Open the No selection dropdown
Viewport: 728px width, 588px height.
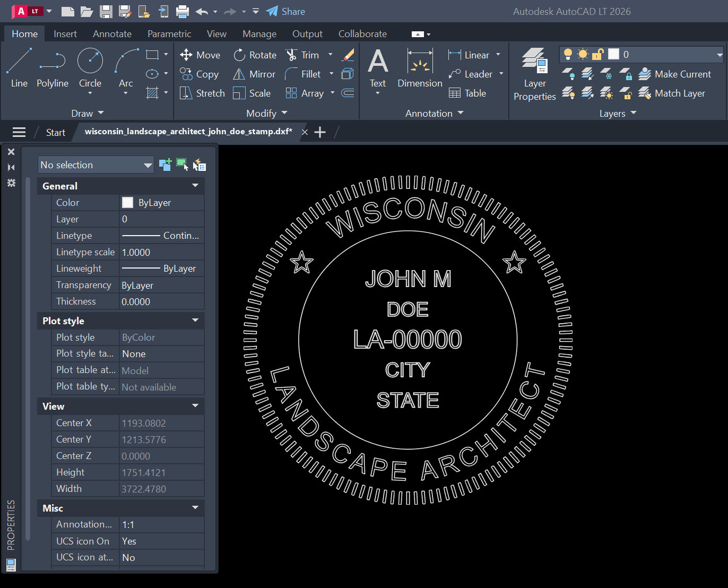pyautogui.click(x=96, y=165)
